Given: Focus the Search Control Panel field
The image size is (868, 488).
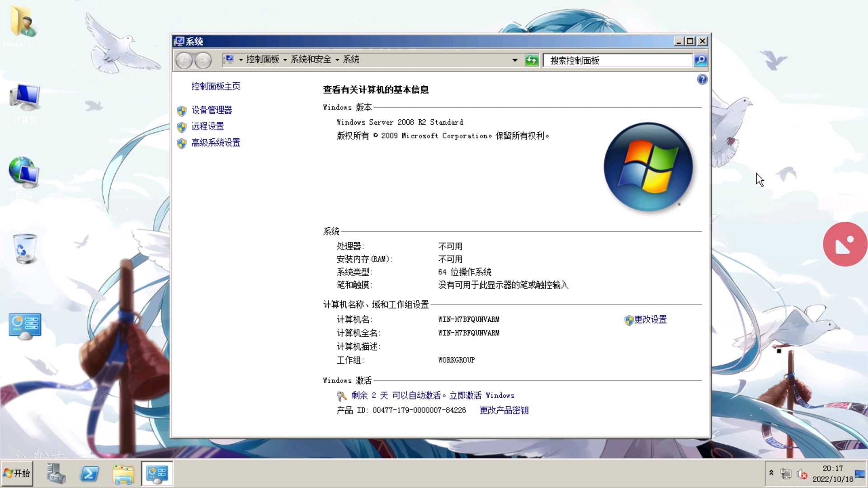Looking at the screenshot, I should (618, 60).
